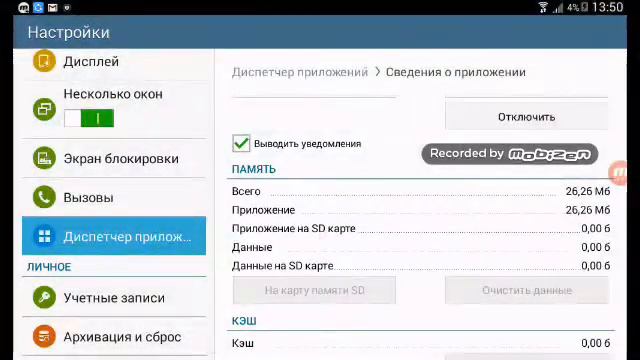Tap the Отключить button
This screenshot has height=360, width=640.
(527, 117)
